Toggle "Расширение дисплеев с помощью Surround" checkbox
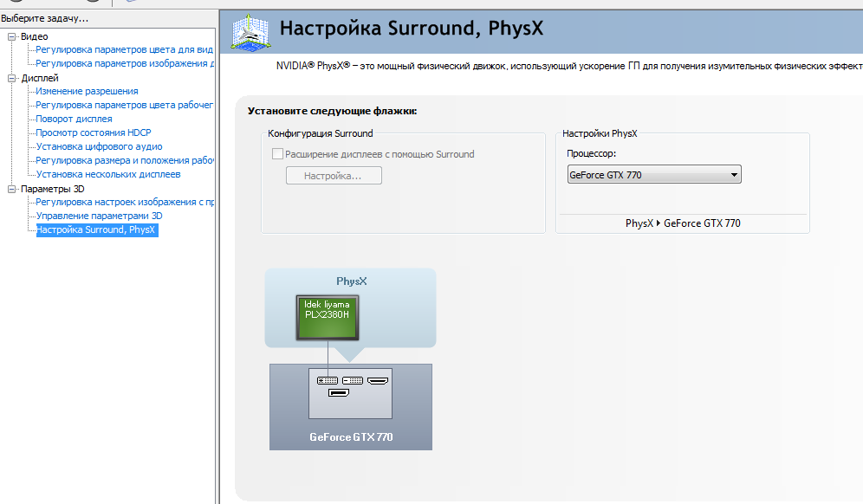The height and width of the screenshot is (504, 863). [x=277, y=154]
